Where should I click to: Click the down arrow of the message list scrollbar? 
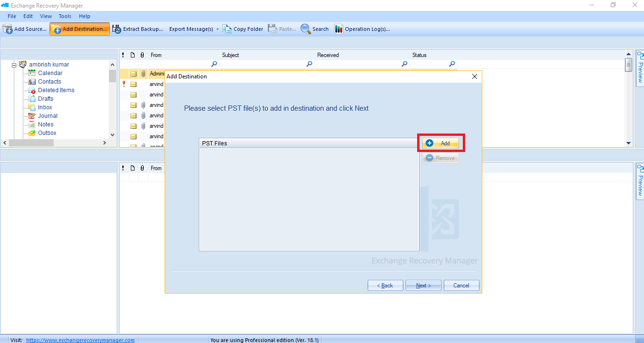628,143
